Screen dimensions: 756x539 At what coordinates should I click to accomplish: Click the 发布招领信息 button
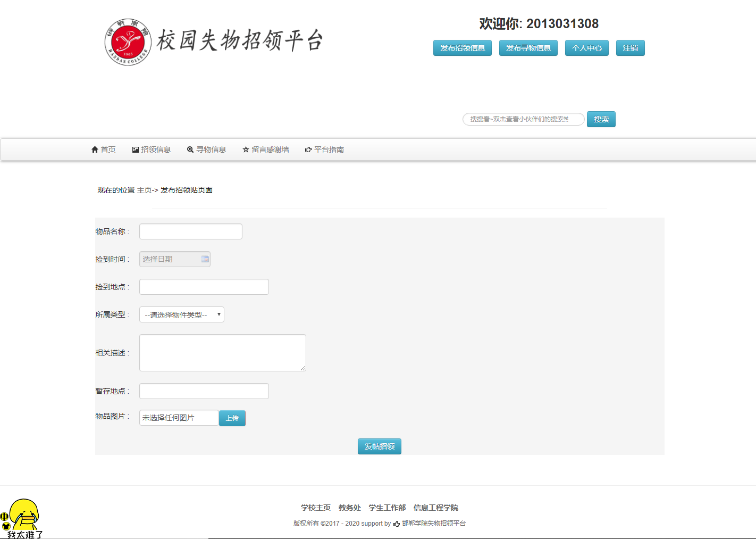463,48
